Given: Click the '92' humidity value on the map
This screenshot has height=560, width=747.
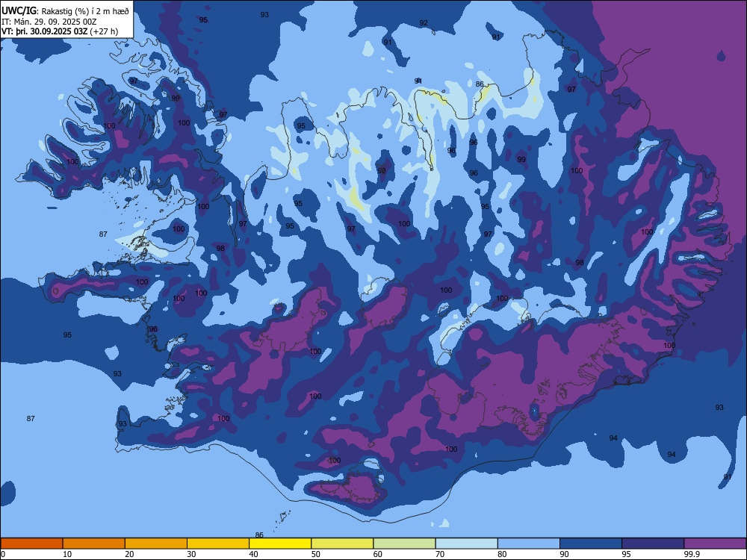Looking at the screenshot, I should [424, 23].
